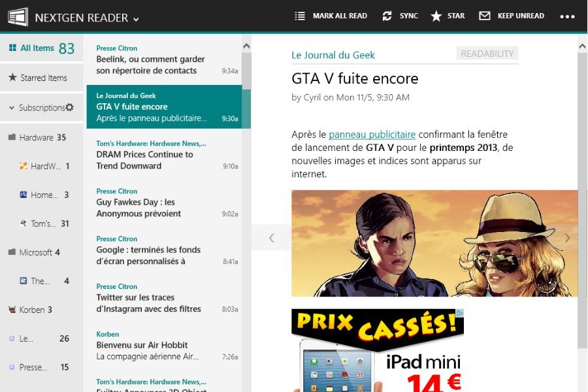The width and height of the screenshot is (588, 392).
Task: Mark article as Keep Unread
Action: pos(484,16)
